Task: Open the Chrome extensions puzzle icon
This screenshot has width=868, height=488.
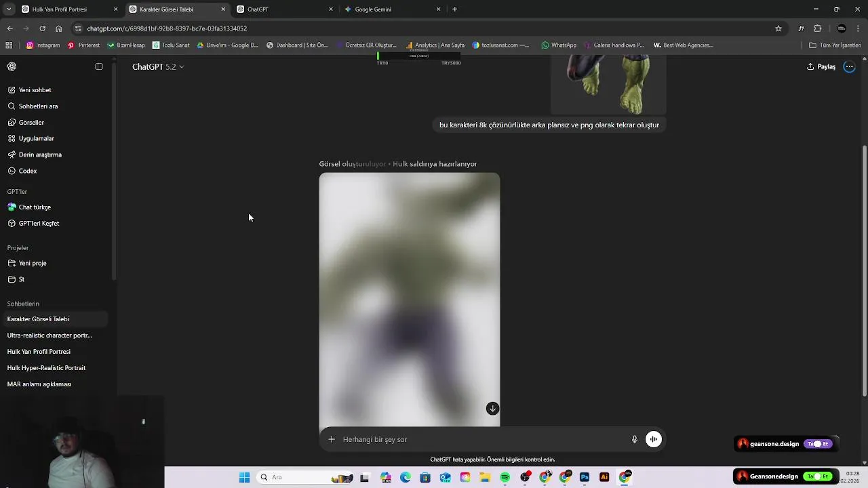Action: [817, 28]
